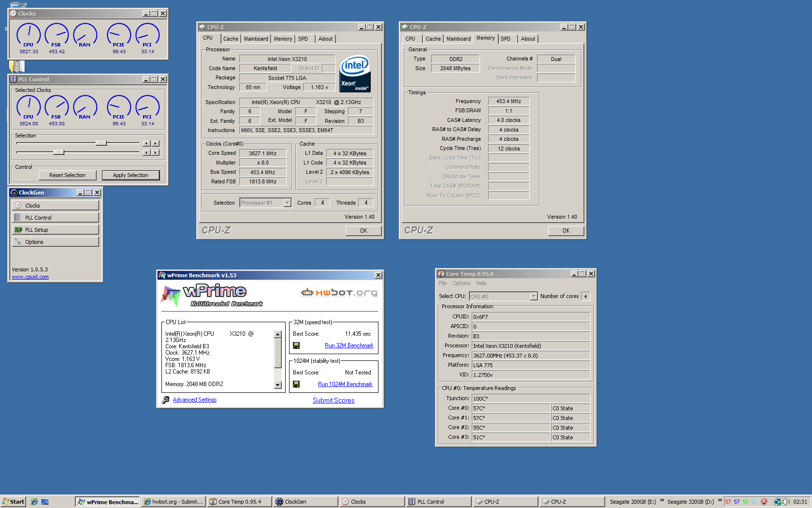Open Advanced Settings in wPrime
Viewport: 812px width, 508px height.
(195, 400)
